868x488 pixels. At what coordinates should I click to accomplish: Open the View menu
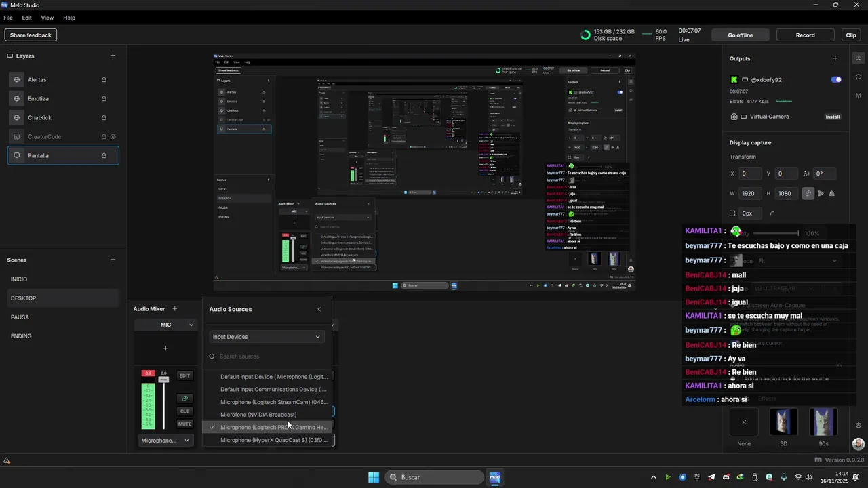click(47, 18)
